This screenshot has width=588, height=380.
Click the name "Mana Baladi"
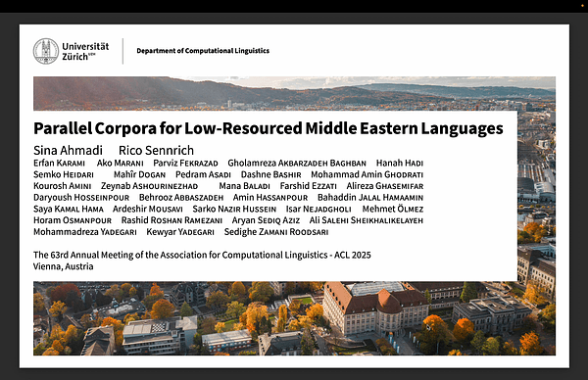[x=244, y=186]
